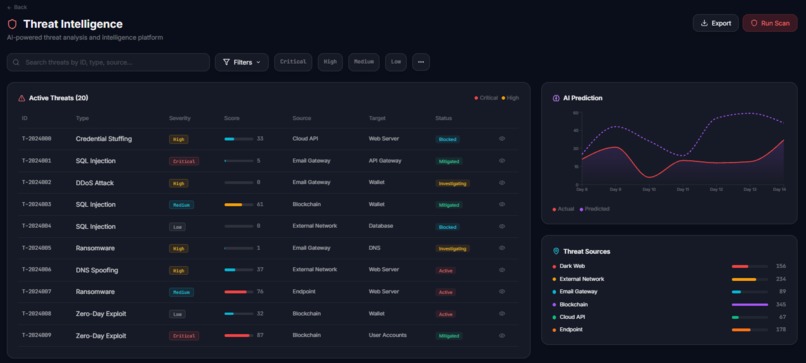Sort by the ID column header
The height and width of the screenshot is (363, 806).
point(24,118)
